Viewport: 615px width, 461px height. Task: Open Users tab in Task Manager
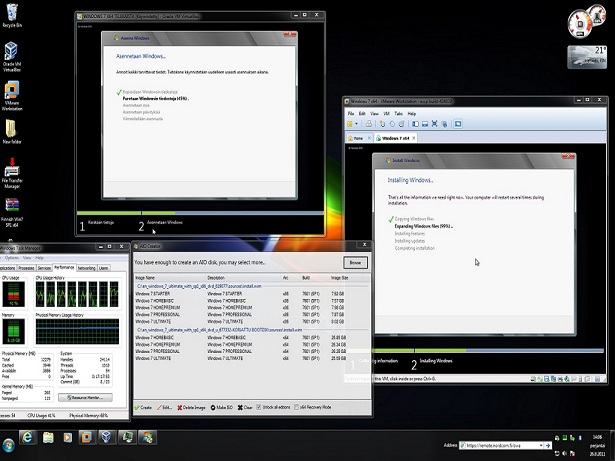click(x=104, y=268)
